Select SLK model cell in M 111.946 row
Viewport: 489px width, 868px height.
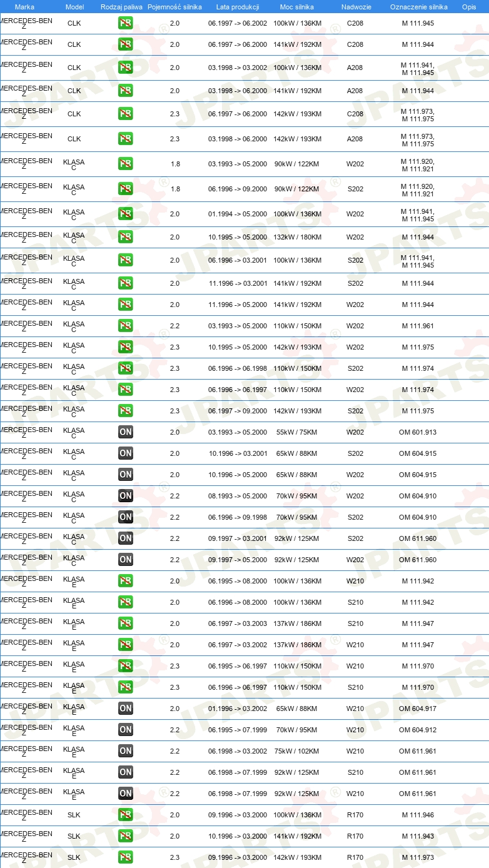(x=74, y=815)
